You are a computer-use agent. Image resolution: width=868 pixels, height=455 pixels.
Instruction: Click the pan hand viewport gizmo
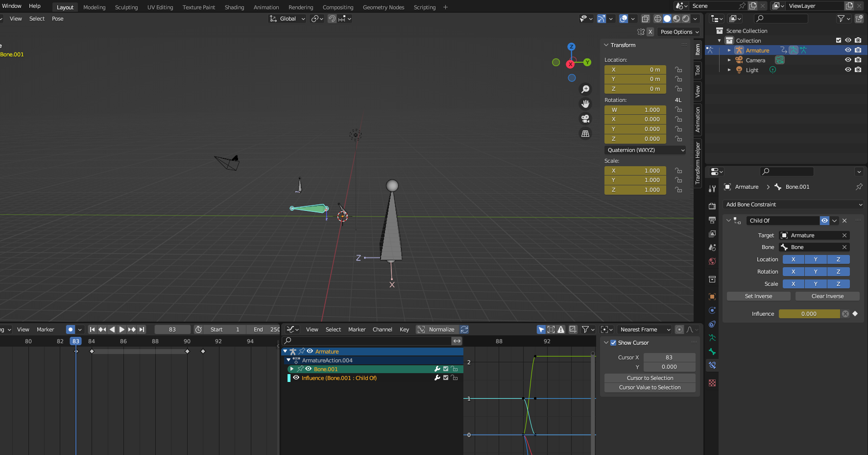pyautogui.click(x=585, y=104)
